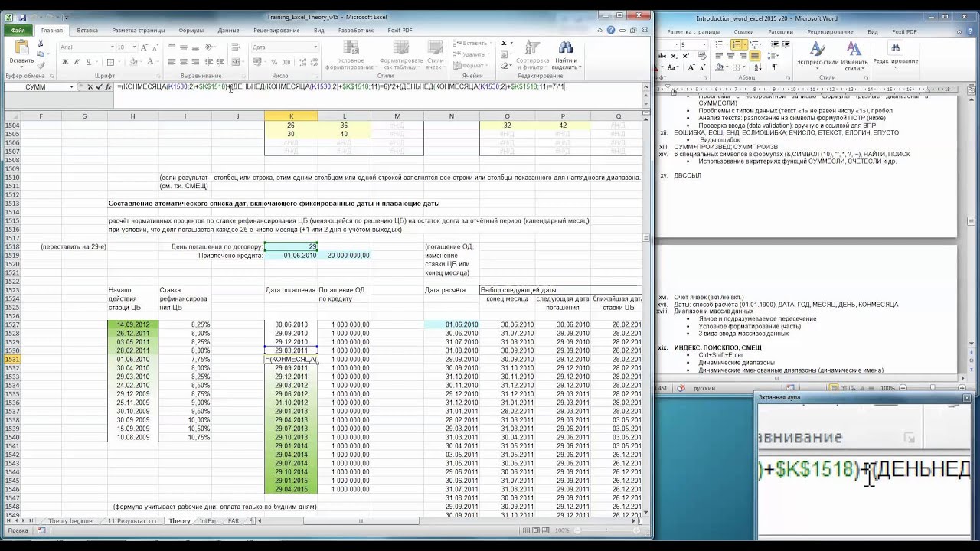The height and width of the screenshot is (551, 980).
Task: Click the Fill down icon in Excel editing group
Action: tap(504, 54)
